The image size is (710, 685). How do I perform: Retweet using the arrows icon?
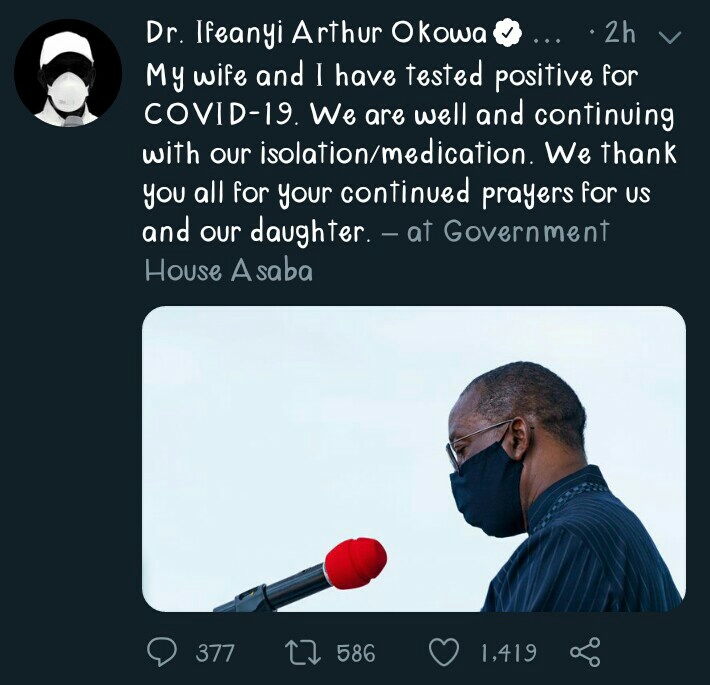(303, 651)
